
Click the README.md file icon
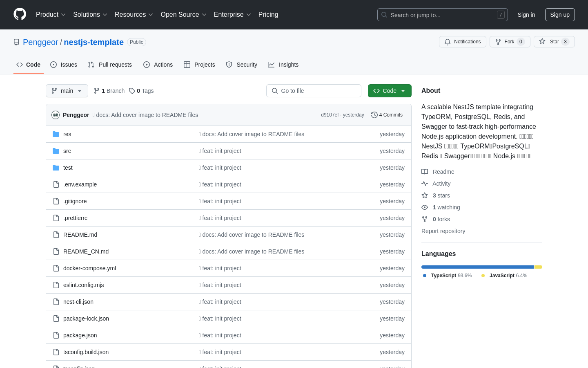pyautogui.click(x=56, y=235)
